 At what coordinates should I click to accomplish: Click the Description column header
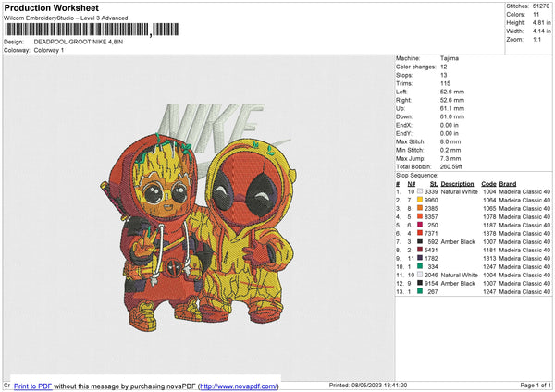click(457, 184)
